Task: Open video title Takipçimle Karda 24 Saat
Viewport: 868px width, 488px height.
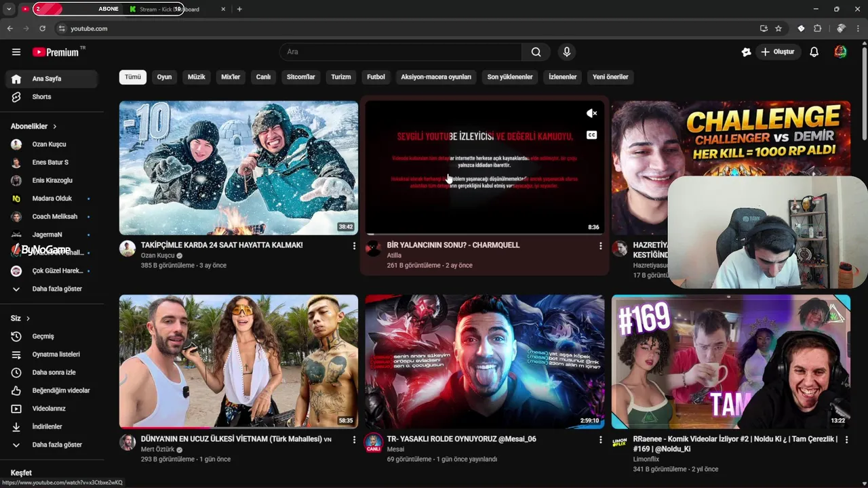Action: coord(222,245)
